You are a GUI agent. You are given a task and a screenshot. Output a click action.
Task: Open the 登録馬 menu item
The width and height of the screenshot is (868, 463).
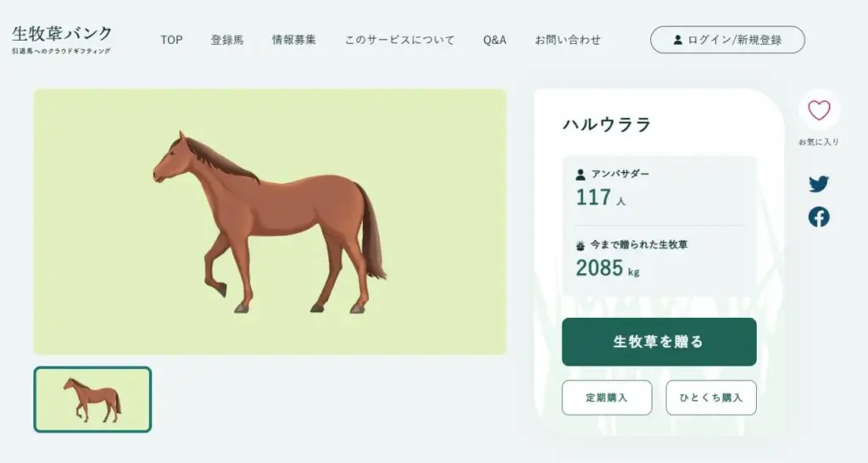click(x=227, y=40)
